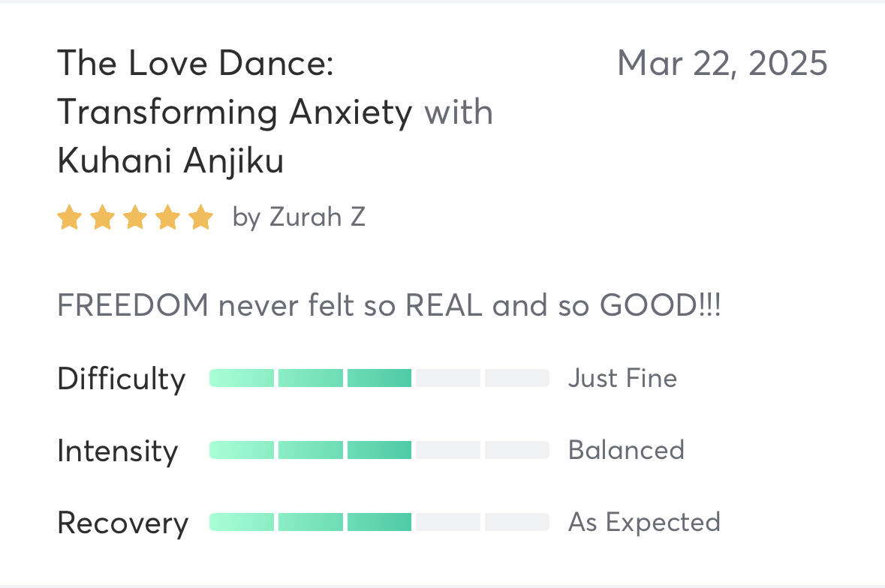Click the fifth gold star rating
885x588 pixels.
(x=200, y=218)
